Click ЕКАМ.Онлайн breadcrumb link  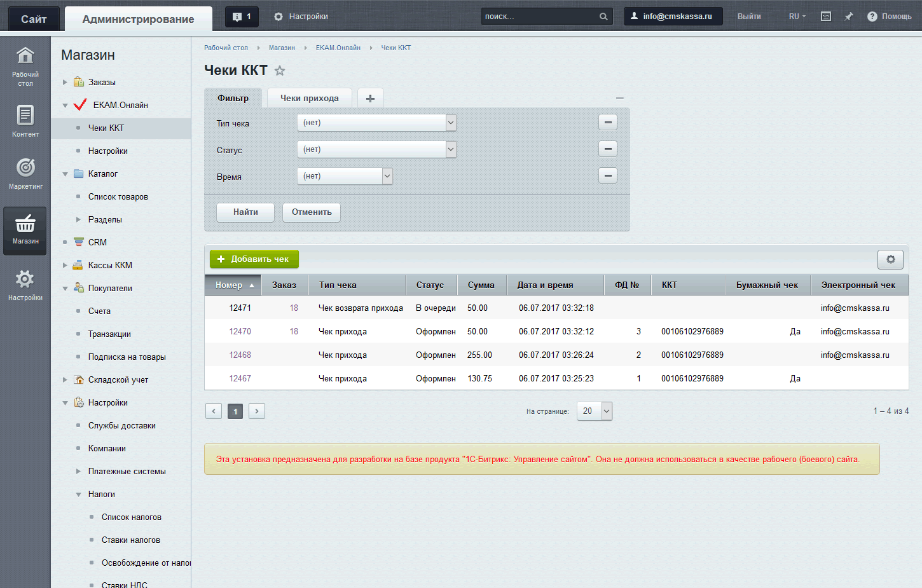click(x=338, y=48)
